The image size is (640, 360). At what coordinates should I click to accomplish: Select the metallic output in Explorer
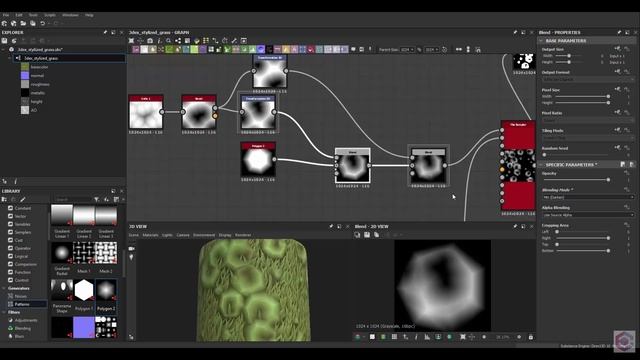point(38,93)
